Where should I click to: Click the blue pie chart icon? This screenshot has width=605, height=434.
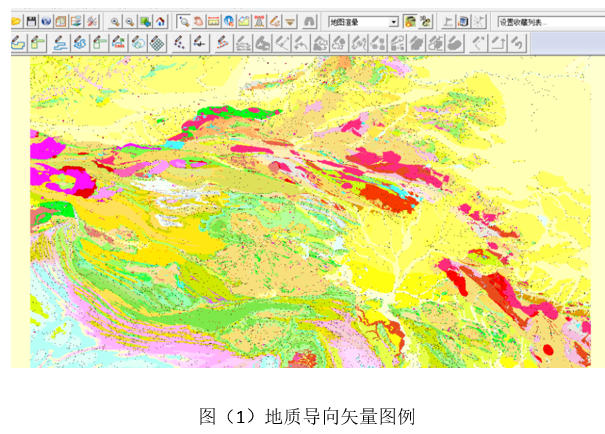[x=229, y=20]
